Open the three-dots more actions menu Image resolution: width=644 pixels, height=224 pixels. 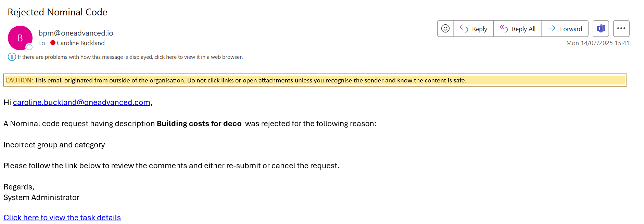[621, 28]
